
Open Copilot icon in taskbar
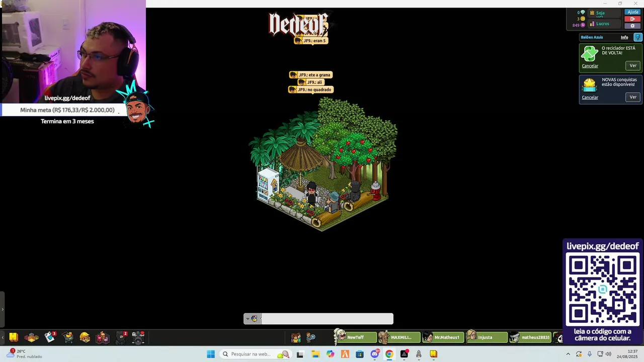point(330,354)
